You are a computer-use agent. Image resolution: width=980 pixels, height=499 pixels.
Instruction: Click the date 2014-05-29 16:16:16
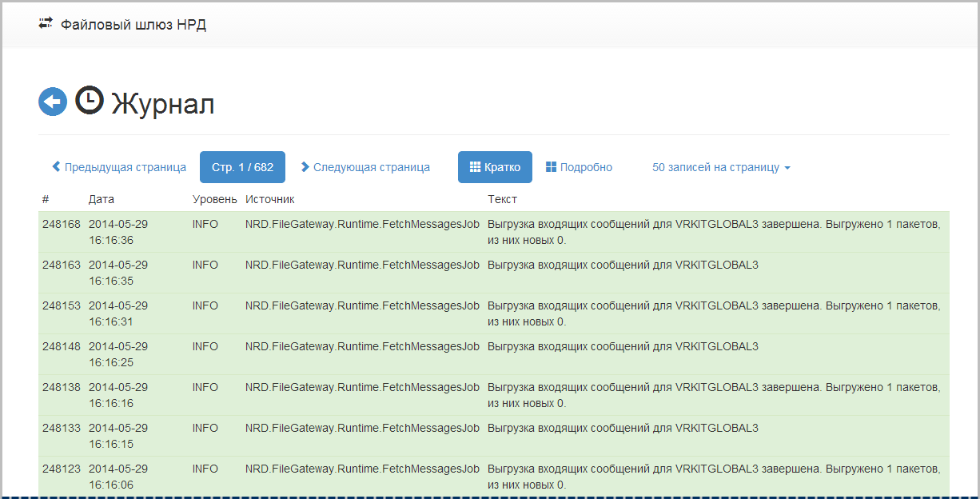click(118, 395)
